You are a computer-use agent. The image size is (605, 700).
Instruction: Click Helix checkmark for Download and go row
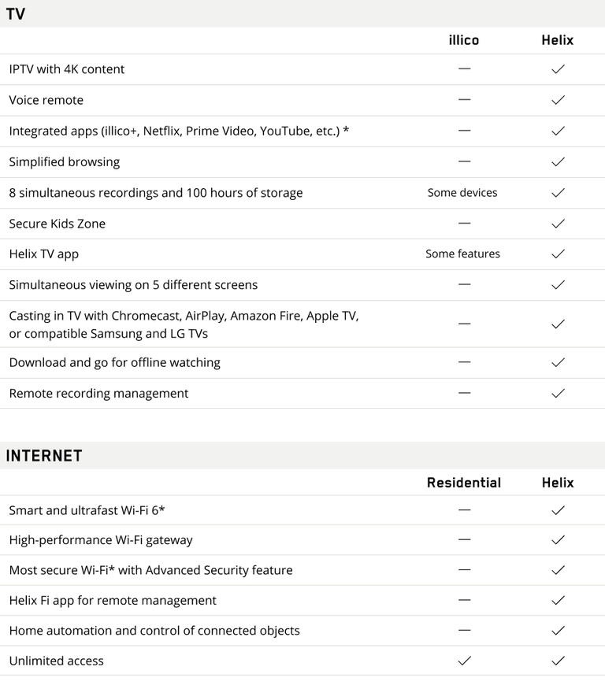pyautogui.click(x=558, y=362)
